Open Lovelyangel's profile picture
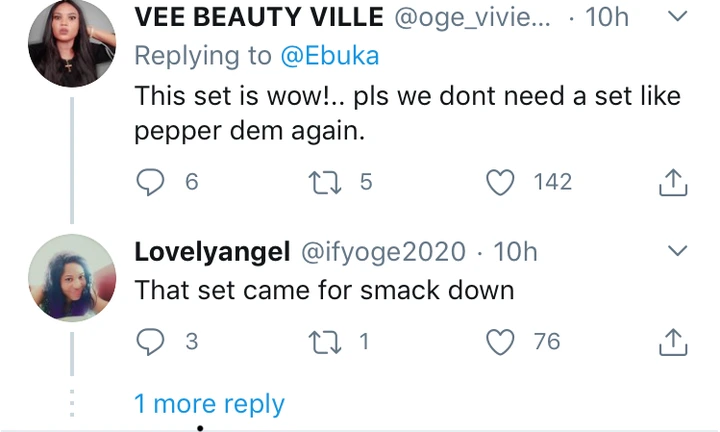The image size is (720, 432). coord(73,277)
